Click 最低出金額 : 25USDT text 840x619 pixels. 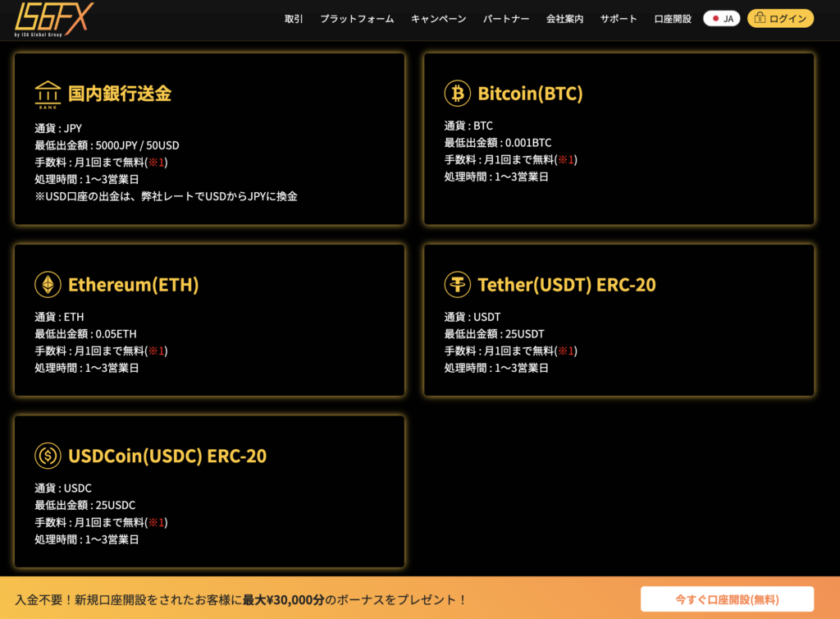[x=494, y=334]
